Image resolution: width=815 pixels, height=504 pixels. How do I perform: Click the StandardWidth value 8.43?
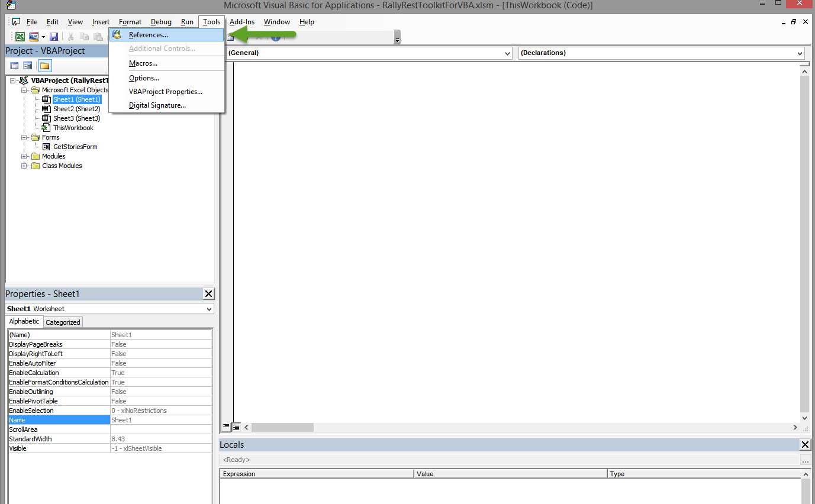pos(161,439)
